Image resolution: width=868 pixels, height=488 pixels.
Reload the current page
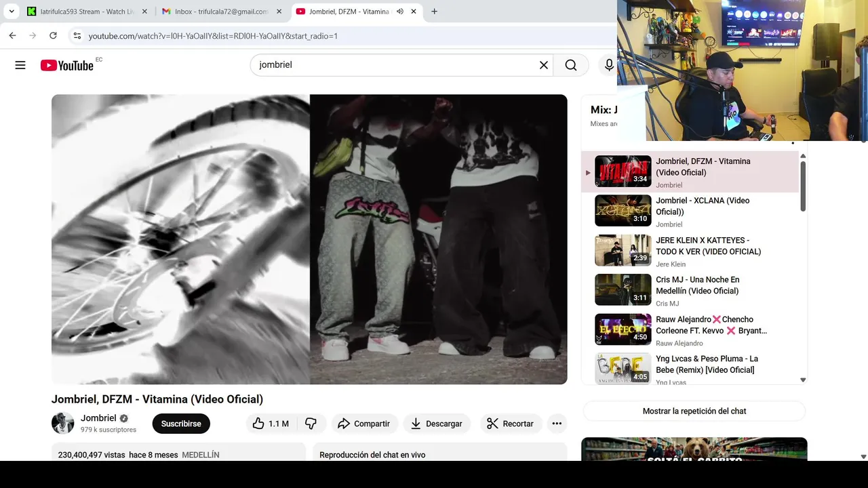click(53, 35)
